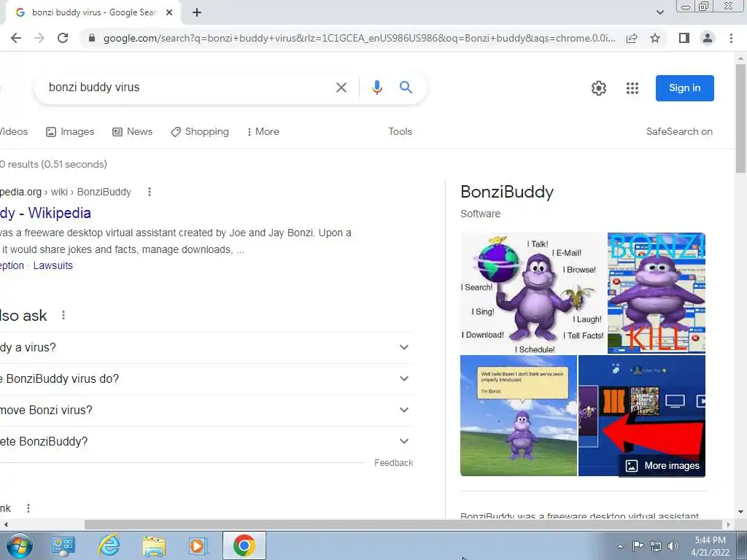Open Chrome's three-dot menu
The width and height of the screenshot is (747, 560).
click(731, 38)
